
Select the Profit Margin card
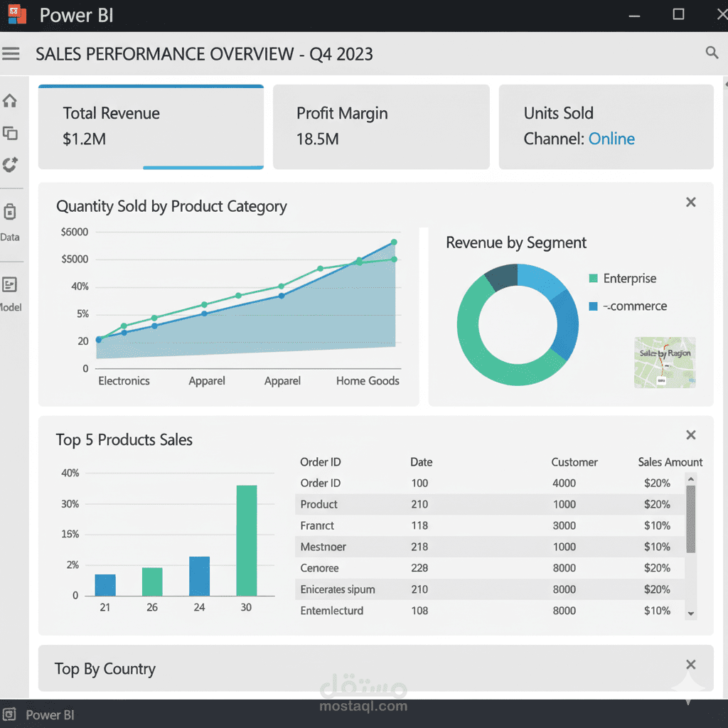[x=381, y=127]
